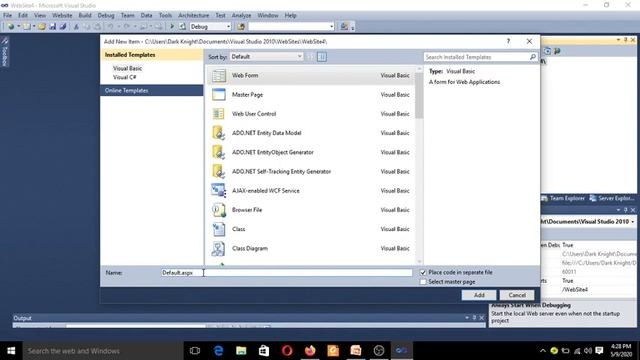Launch Opera browser from the taskbar
The height and width of the screenshot is (360, 640).
[x=287, y=351]
